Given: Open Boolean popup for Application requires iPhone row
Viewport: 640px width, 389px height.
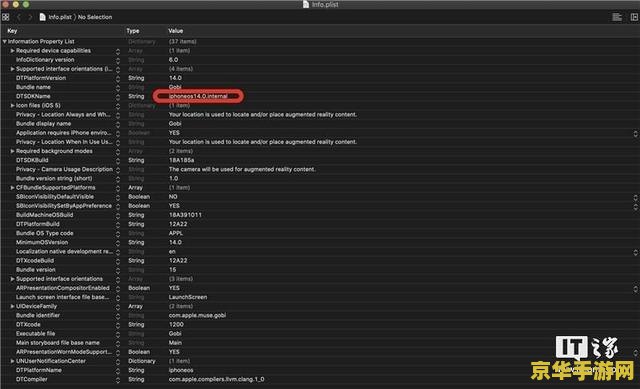Looking at the screenshot, I should coord(635,133).
